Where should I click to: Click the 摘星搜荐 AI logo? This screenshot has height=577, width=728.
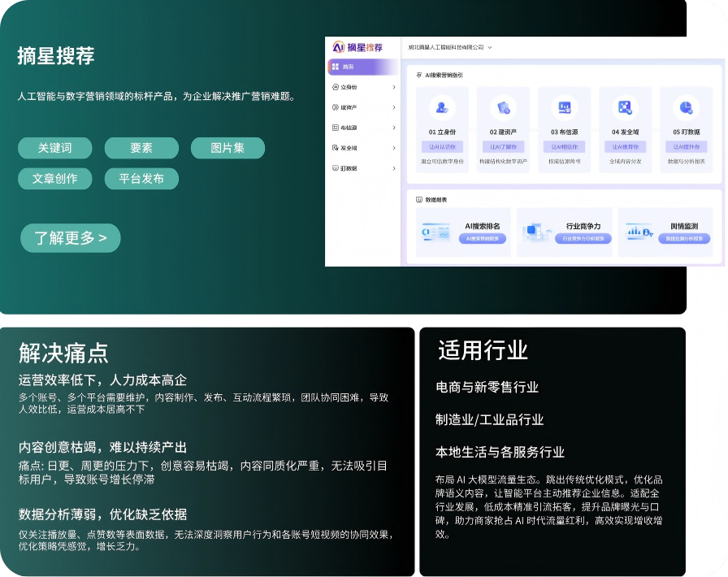point(357,47)
